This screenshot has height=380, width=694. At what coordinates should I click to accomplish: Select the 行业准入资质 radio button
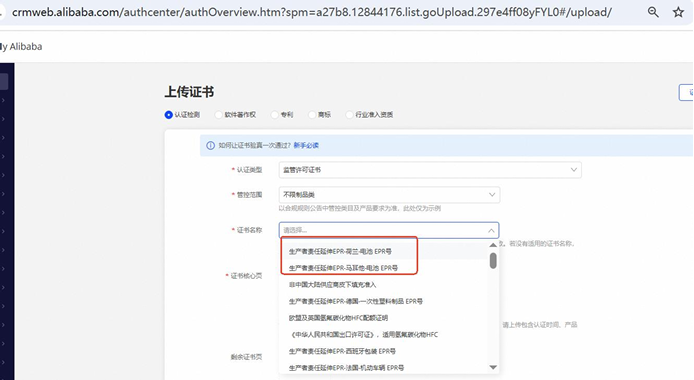(349, 115)
